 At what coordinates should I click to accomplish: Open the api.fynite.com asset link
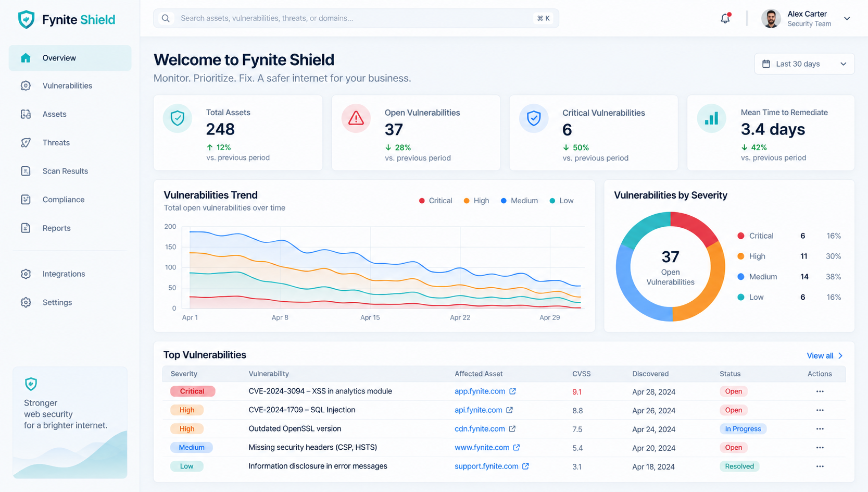click(478, 410)
